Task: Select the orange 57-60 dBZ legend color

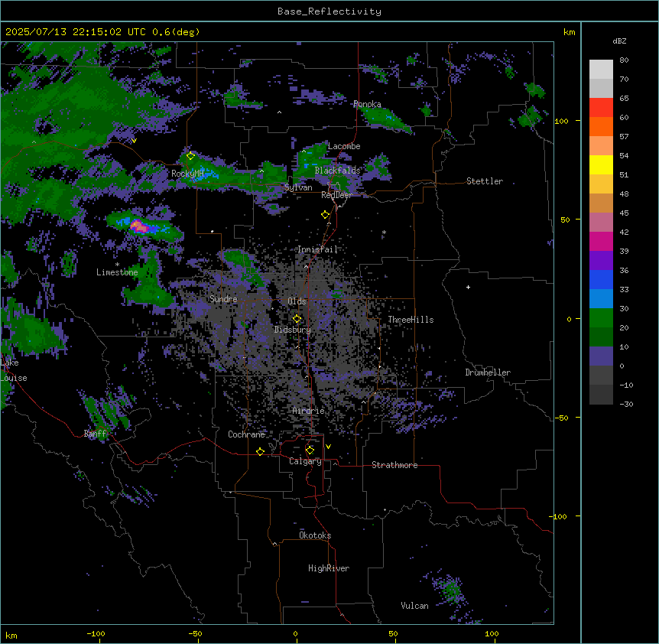Action: 601,126
